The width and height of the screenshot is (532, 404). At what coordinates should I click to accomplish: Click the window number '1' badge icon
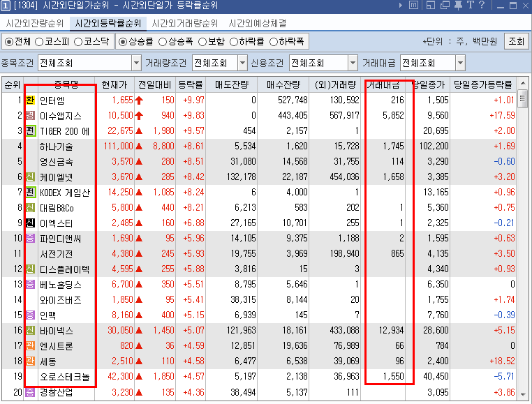6,6
